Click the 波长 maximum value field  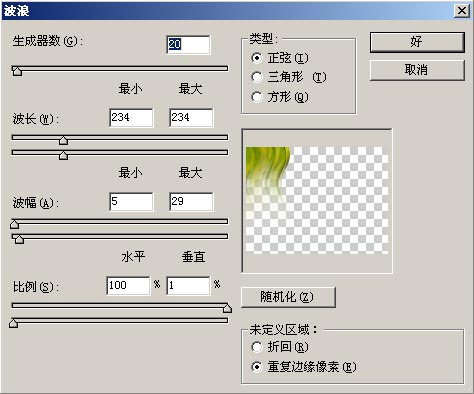coord(191,117)
